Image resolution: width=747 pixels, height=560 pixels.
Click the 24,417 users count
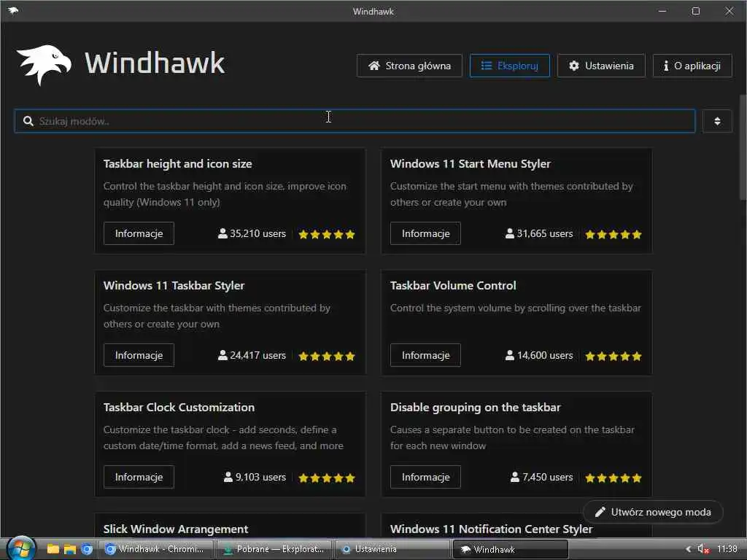point(252,356)
